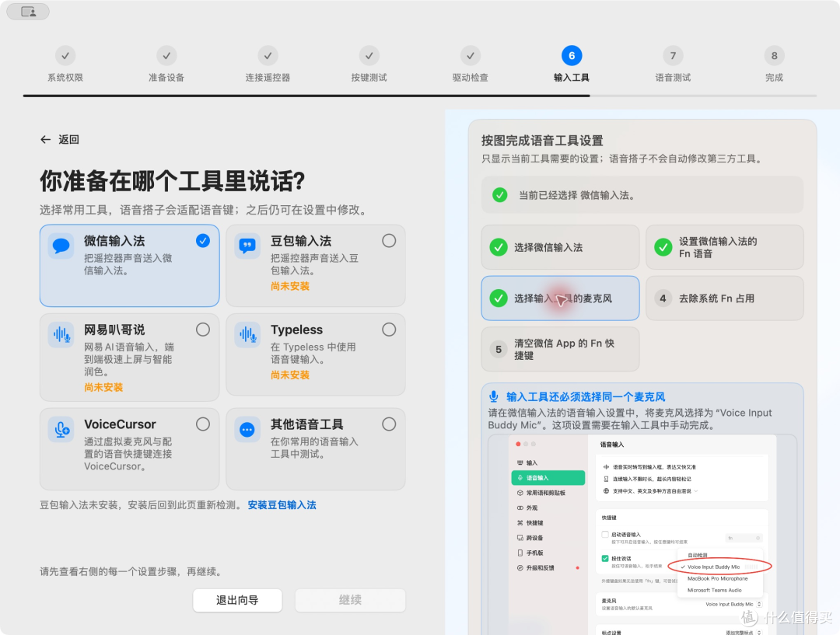Click the WeChat input settings preview image
The width and height of the screenshot is (840, 635).
[x=642, y=535]
